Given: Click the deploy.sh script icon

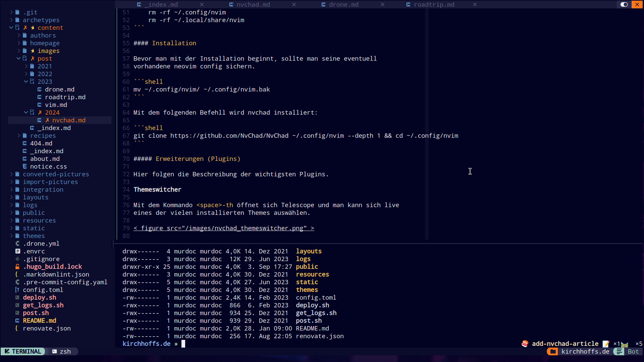Looking at the screenshot, I should click(17, 297).
